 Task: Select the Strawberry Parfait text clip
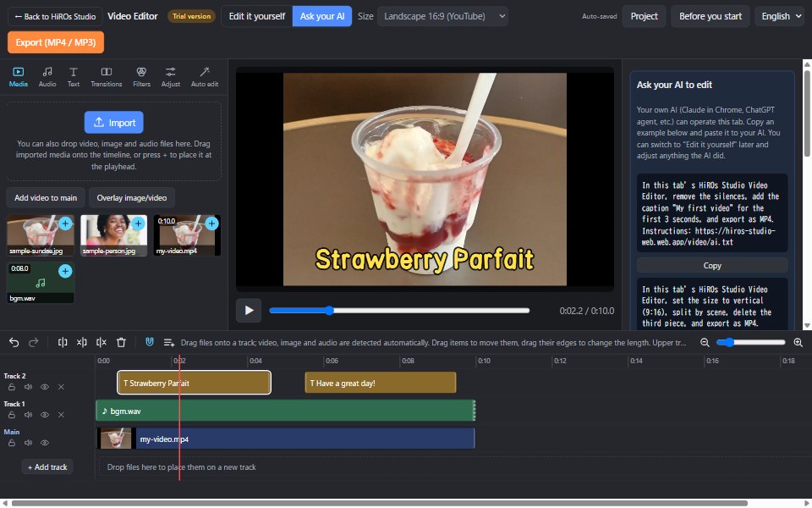click(195, 383)
